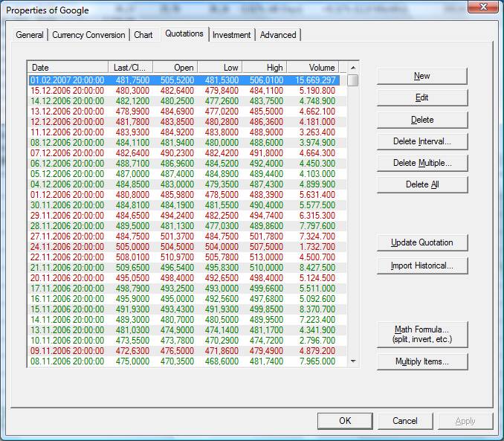Open Import Historical dialog
The height and width of the screenshot is (441, 504).
pos(422,265)
